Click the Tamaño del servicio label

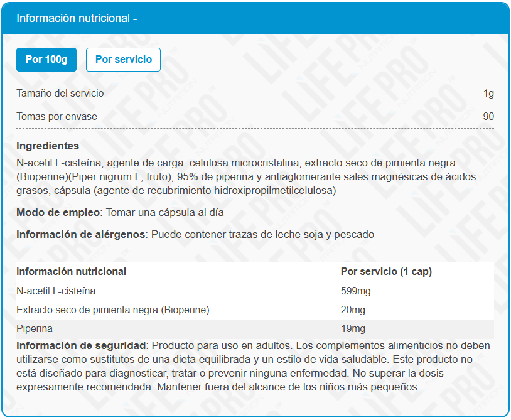pos(60,94)
